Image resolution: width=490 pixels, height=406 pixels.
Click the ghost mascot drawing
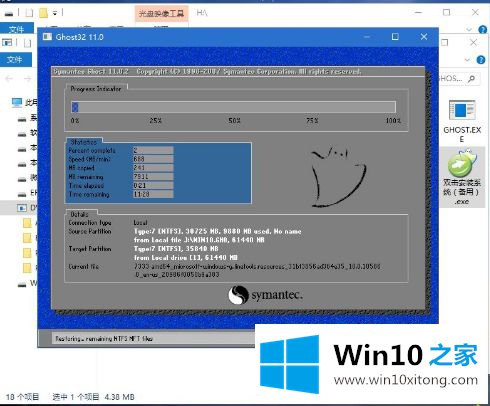point(338,177)
